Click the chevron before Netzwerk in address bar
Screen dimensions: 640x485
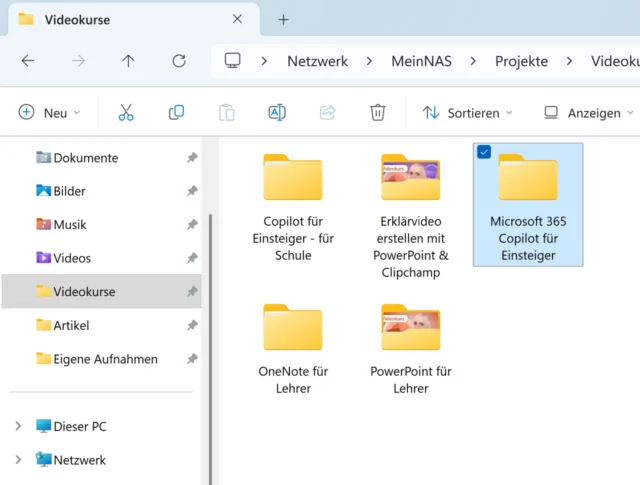[264, 61]
